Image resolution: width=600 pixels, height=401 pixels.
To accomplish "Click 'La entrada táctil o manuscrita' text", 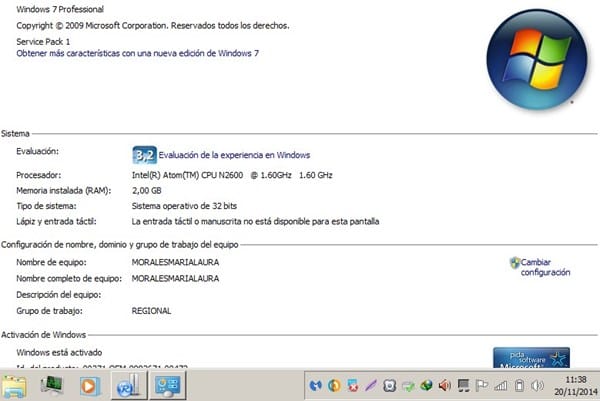I will coord(256,221).
